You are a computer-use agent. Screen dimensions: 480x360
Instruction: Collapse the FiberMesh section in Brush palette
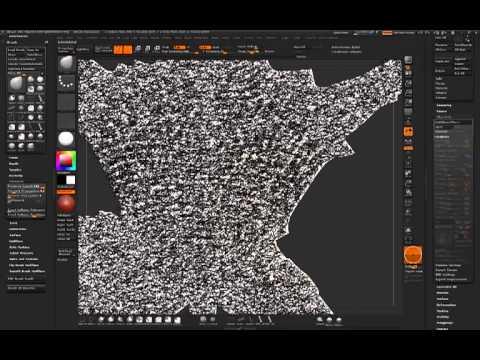tap(16, 182)
